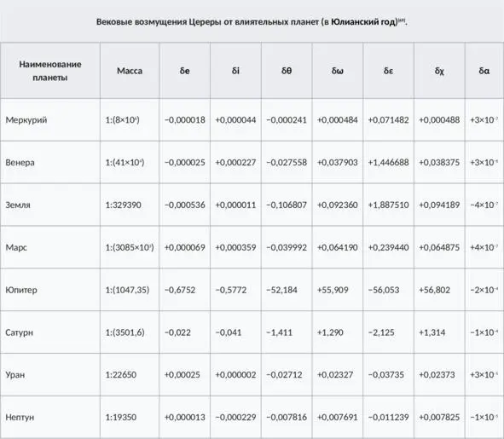
Task: Select the 'δω' column header
Action: (x=338, y=71)
